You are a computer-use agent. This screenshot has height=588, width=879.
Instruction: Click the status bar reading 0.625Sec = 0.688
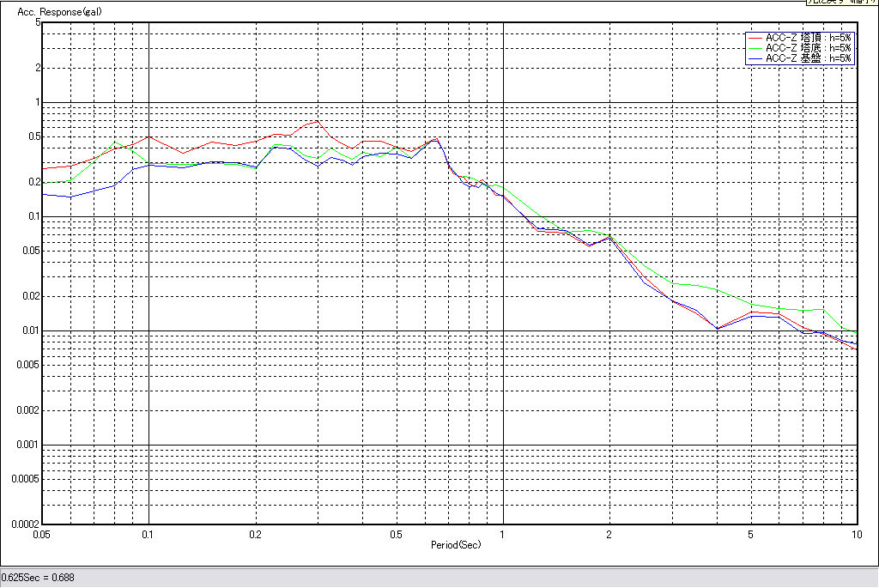tap(39, 578)
